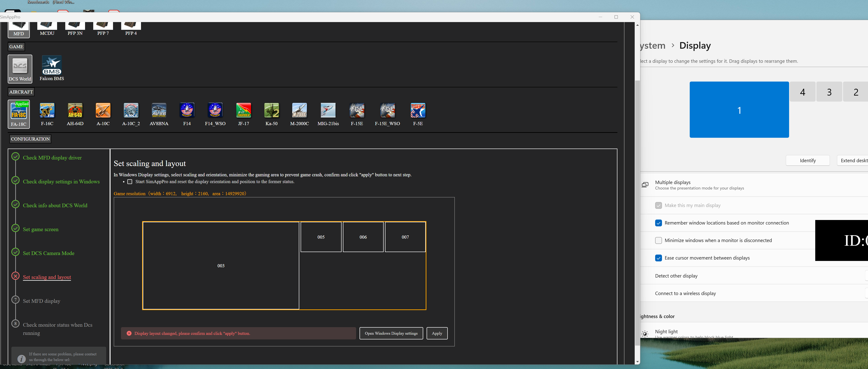
Task: Click the Multiple displays icon in Settings
Action: click(645, 185)
